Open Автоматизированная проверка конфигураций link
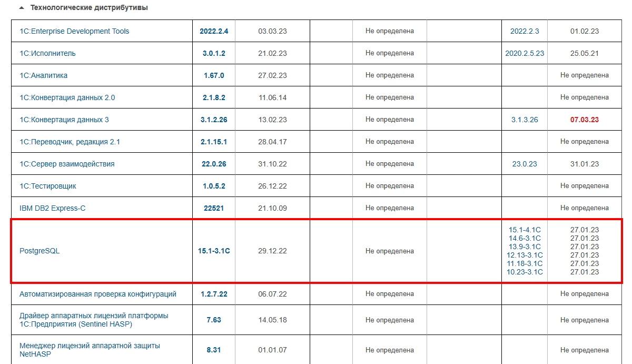 tap(98, 294)
